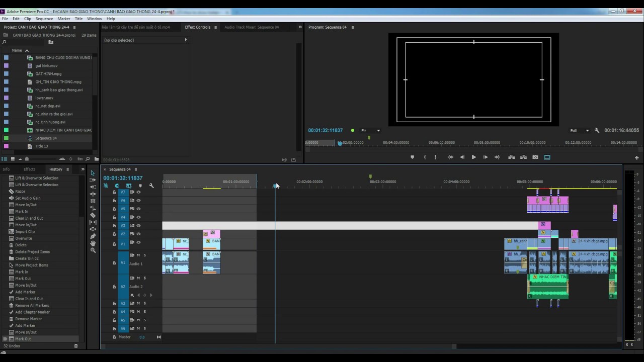Open the Fit zoom level dropdown

click(x=370, y=131)
